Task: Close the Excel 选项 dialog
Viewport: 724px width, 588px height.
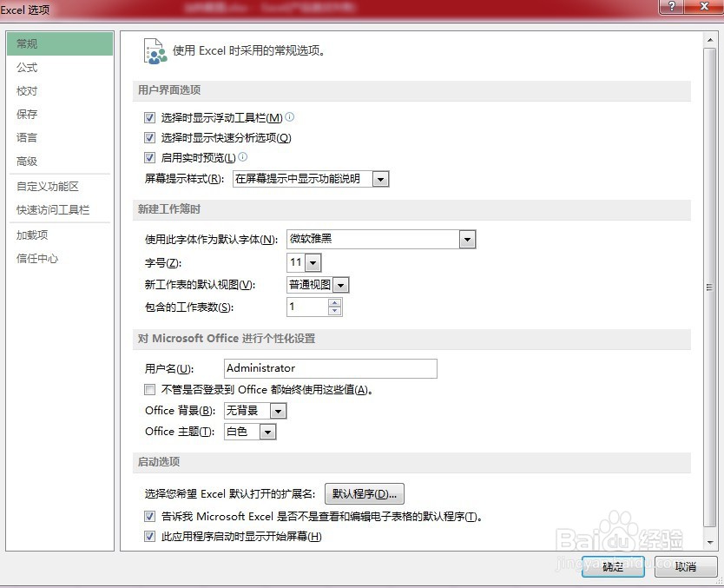Action: pos(704,6)
